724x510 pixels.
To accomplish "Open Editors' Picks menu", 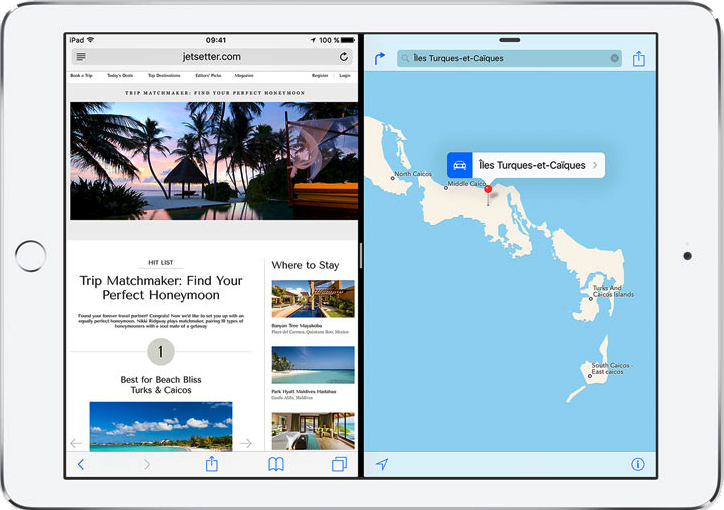I will [208, 75].
